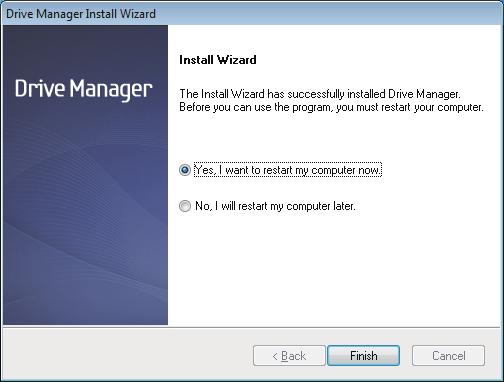Click the 'Yes, I want to restart my computer now' label
The image size is (504, 382).
(288, 170)
